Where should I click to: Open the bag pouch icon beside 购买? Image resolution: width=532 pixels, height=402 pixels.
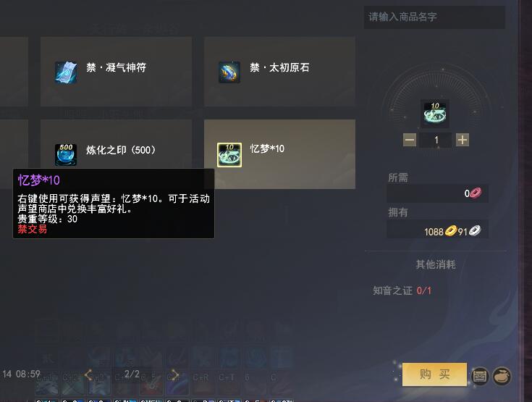(x=502, y=376)
